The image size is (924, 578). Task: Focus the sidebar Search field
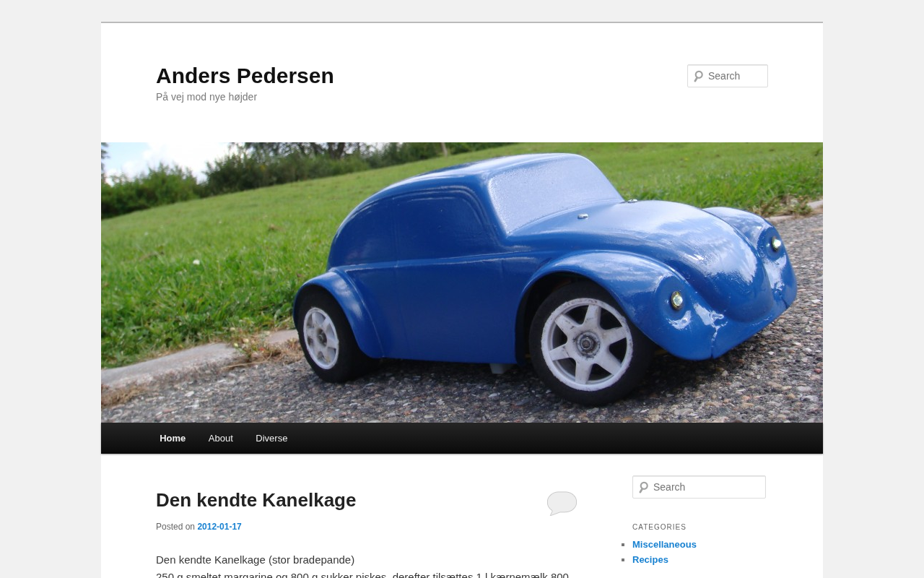pyautogui.click(x=699, y=487)
